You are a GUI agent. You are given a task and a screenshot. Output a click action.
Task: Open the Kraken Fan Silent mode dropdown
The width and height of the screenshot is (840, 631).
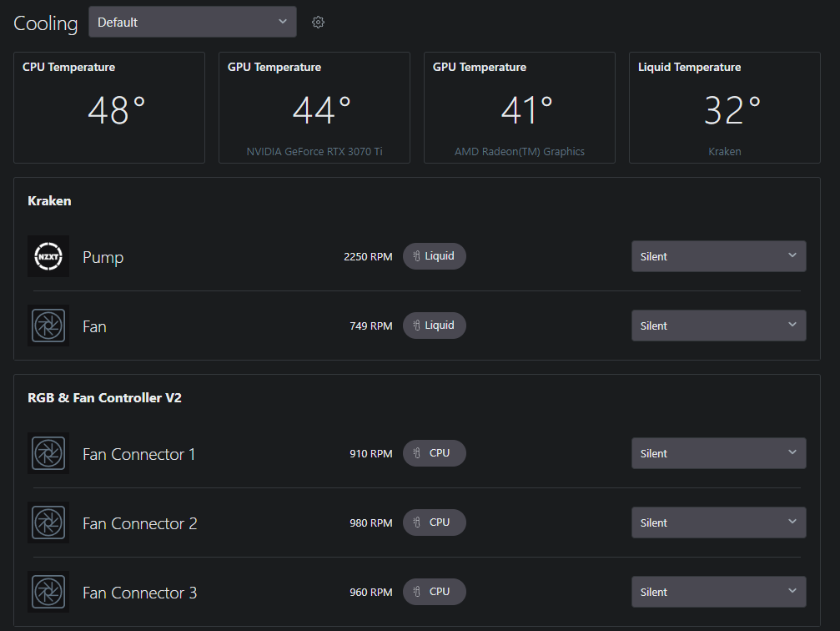(718, 326)
